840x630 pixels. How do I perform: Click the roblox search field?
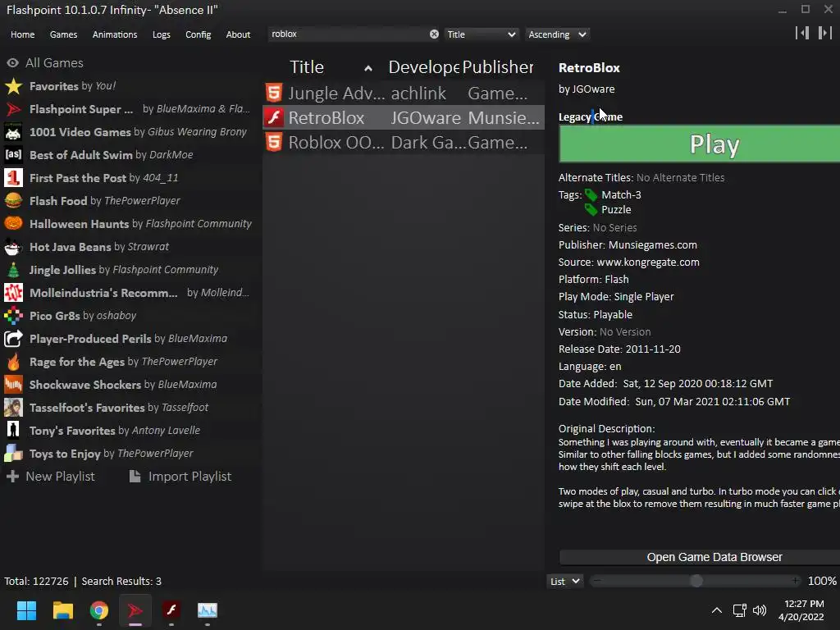348,34
